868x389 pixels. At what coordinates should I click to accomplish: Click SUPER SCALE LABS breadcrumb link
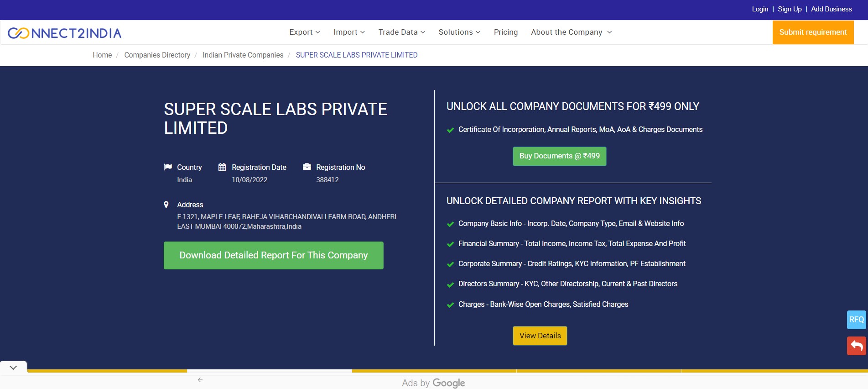(x=357, y=55)
